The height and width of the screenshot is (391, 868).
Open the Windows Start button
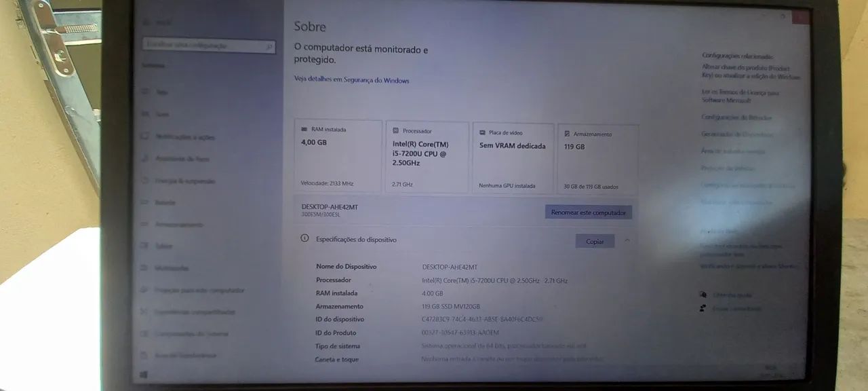point(144,374)
